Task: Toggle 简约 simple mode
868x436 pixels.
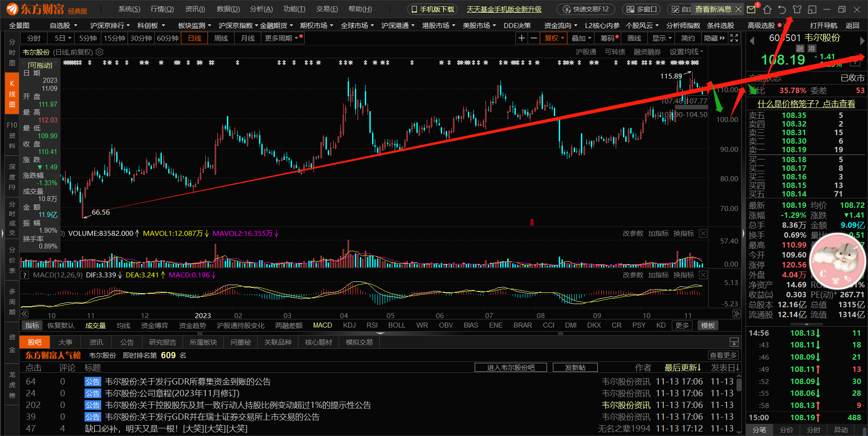Action: [688, 38]
